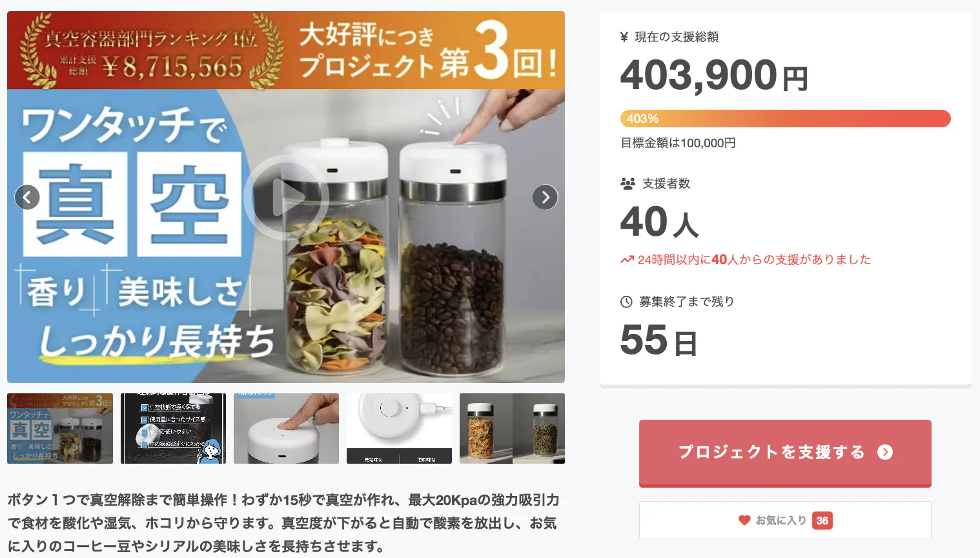The image size is (980, 558).
Task: View thumbnail showing lid with charging cable
Action: tap(399, 428)
